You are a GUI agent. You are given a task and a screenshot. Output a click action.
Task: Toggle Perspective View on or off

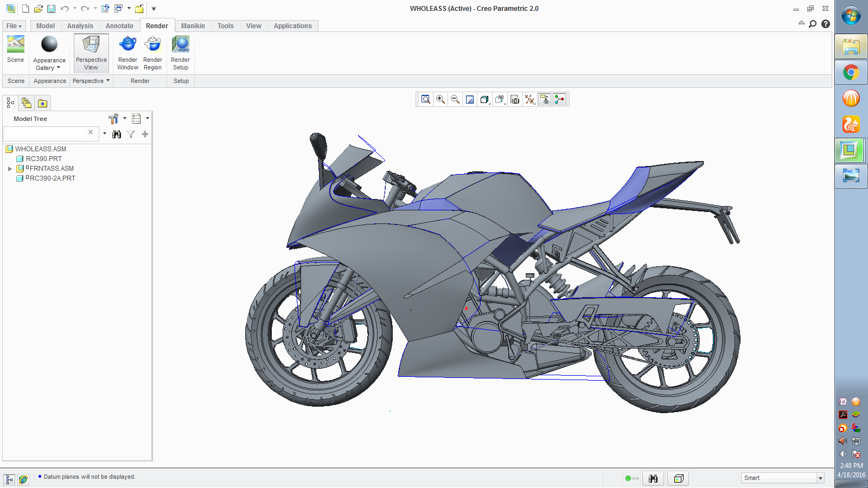(x=91, y=53)
